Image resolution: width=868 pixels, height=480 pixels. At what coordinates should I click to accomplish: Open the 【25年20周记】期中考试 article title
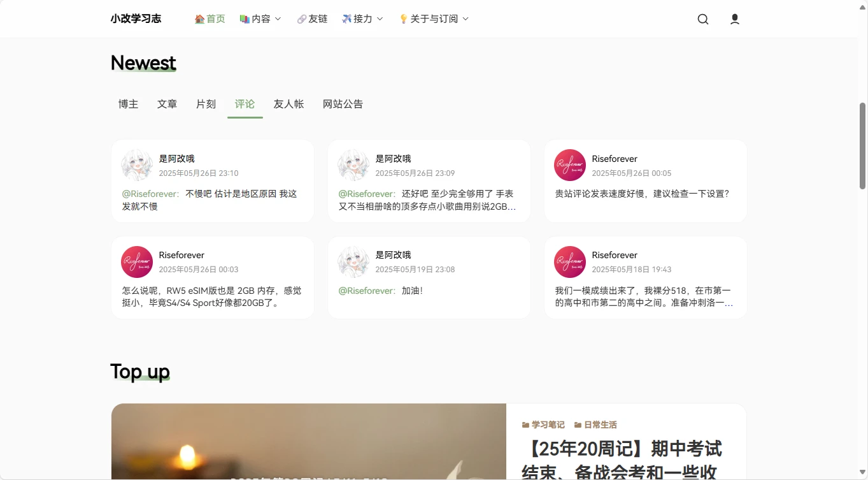click(622, 460)
